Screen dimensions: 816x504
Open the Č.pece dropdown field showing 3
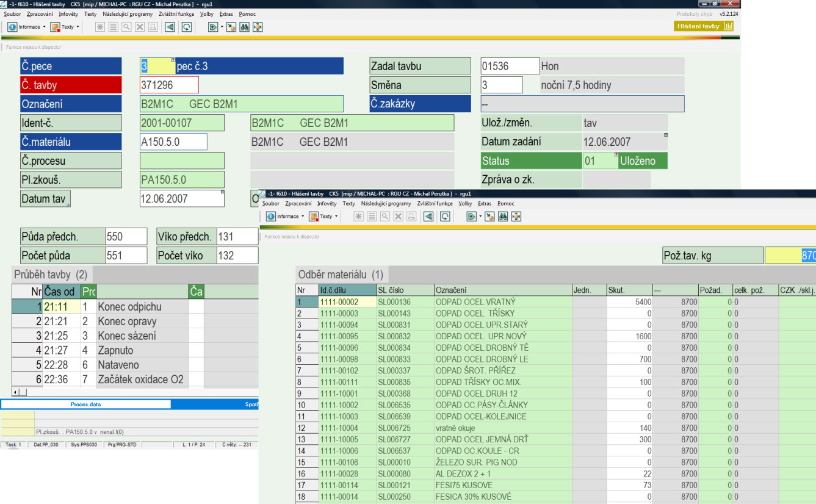[157, 66]
